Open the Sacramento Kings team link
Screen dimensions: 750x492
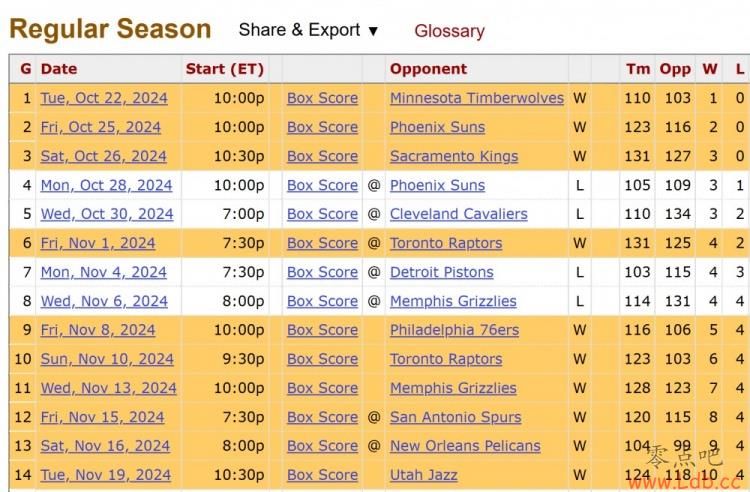point(454,156)
